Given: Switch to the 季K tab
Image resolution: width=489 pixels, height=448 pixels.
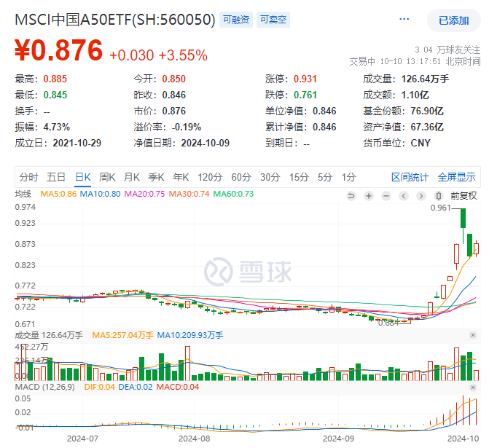Looking at the screenshot, I should [x=156, y=177].
